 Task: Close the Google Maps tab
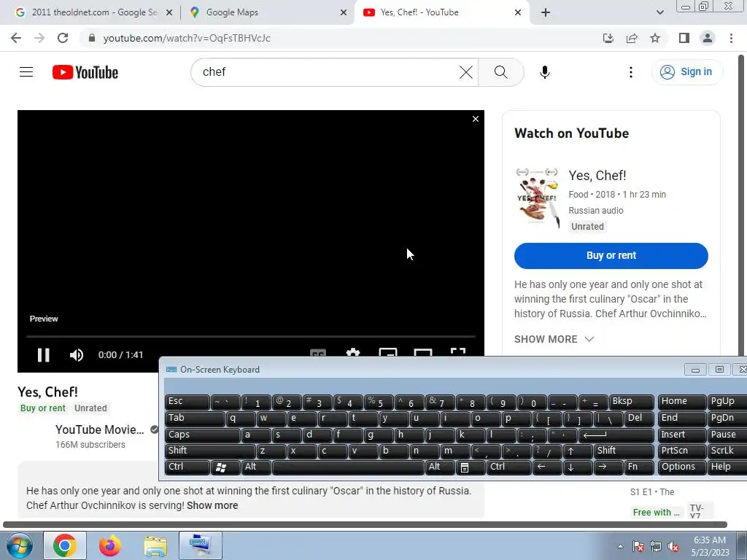tap(344, 12)
